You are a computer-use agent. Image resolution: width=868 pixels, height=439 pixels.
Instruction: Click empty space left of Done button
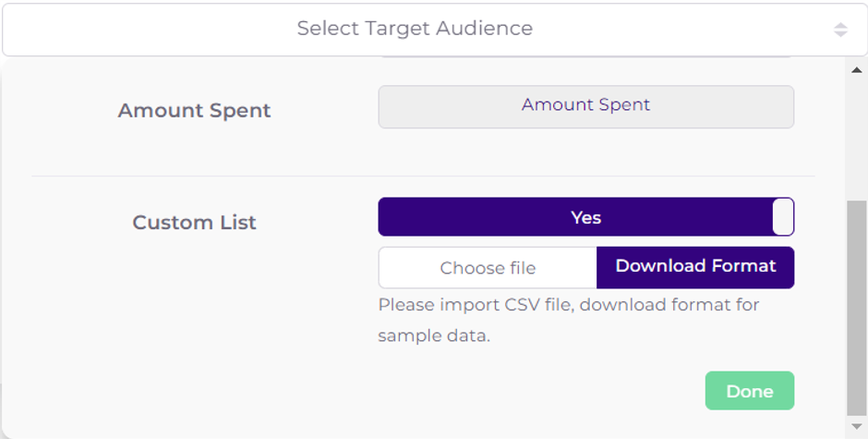(554, 392)
